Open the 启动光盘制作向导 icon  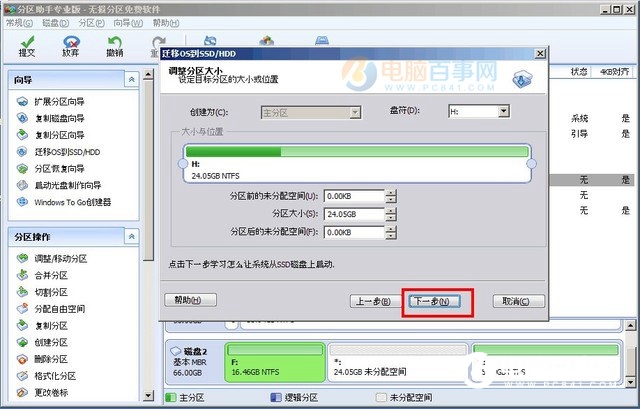point(22,185)
